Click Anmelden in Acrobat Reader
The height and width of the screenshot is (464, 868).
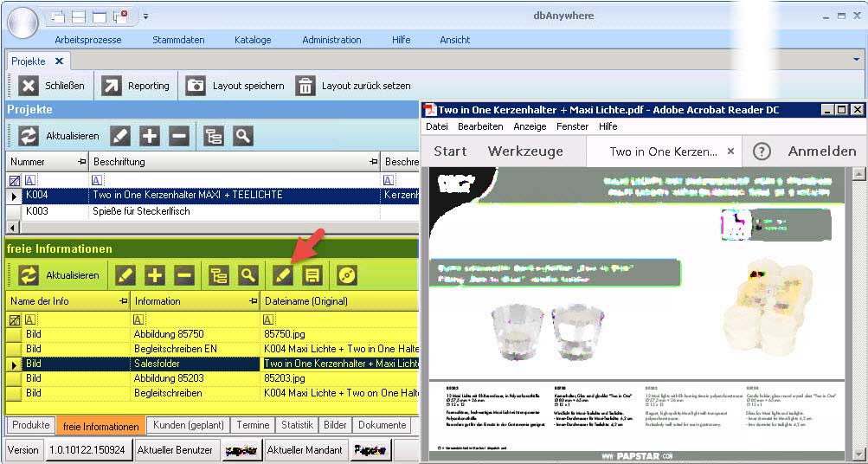coord(821,151)
